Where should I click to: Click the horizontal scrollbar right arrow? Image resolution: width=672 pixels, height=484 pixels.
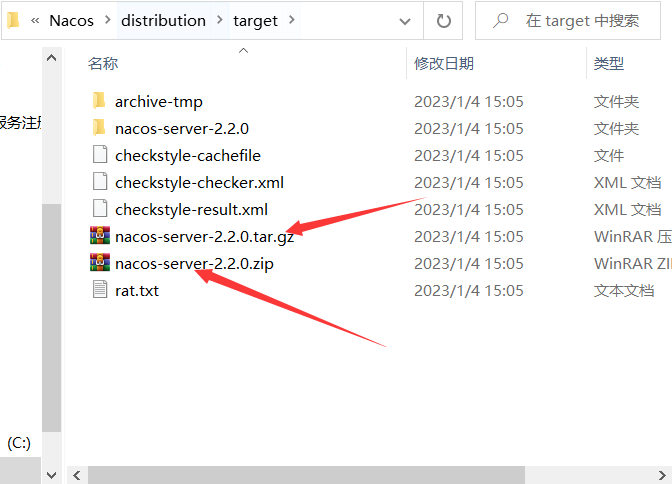click(663, 475)
